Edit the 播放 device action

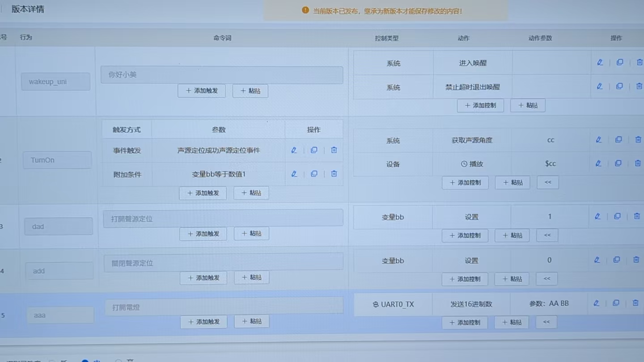[x=599, y=163]
